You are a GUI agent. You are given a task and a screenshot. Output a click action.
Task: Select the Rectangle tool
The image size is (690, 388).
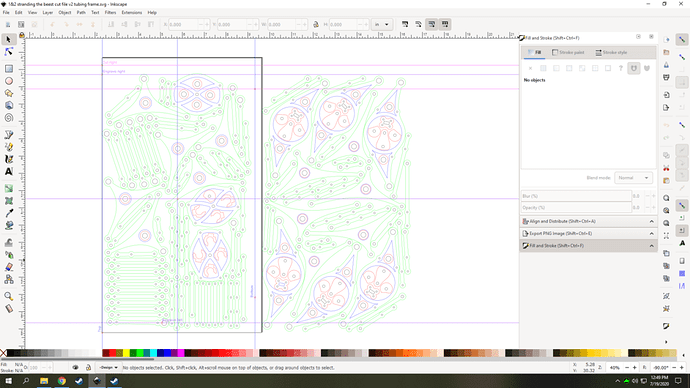pos(8,69)
